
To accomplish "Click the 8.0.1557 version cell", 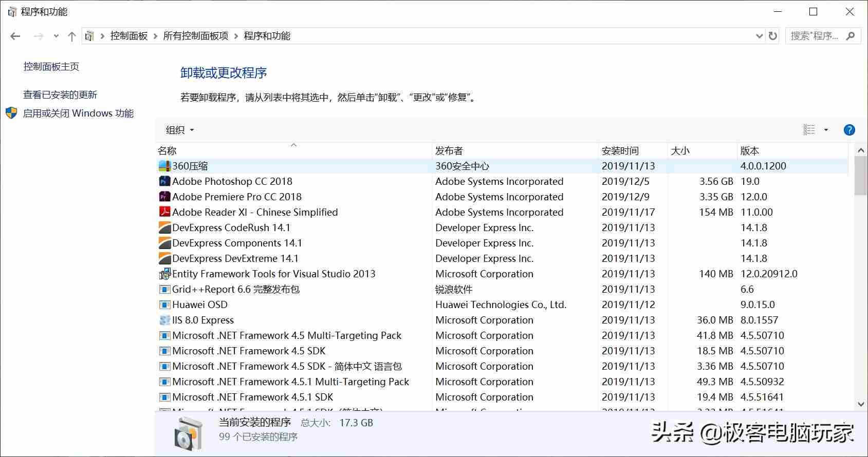I will point(759,320).
